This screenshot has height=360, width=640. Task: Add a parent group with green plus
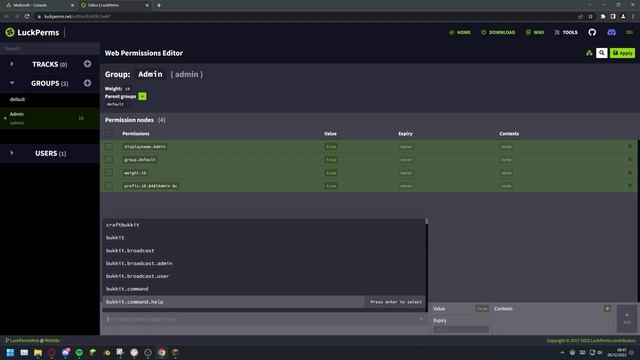point(142,96)
